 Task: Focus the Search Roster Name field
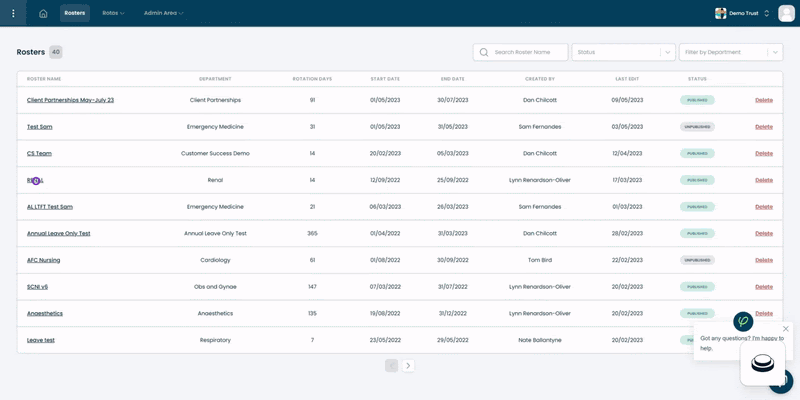pyautogui.click(x=520, y=52)
